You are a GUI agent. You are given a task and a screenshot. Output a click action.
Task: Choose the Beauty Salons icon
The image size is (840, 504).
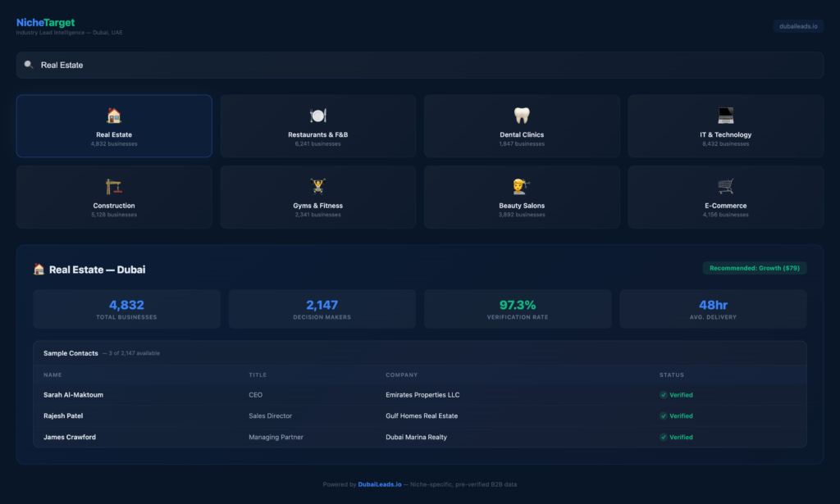522,187
